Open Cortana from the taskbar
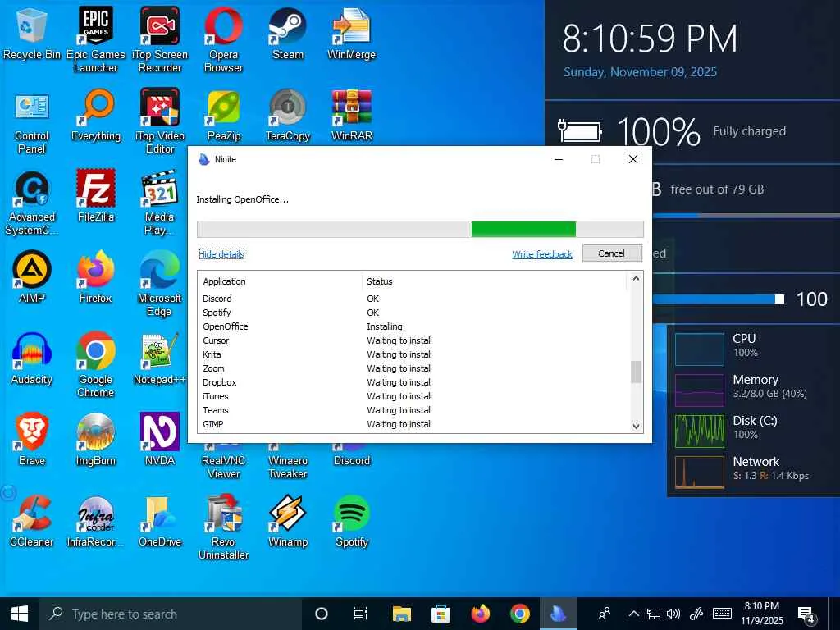Viewport: 840px width, 630px height. point(322,614)
